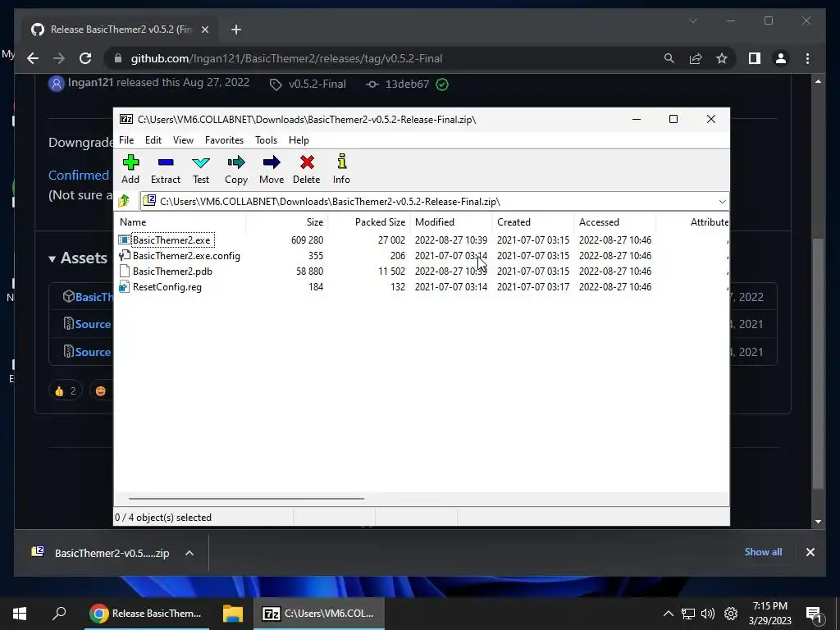This screenshot has width=840, height=630.
Task: Select the BasicThemer2.pdb file icon
Action: point(125,271)
